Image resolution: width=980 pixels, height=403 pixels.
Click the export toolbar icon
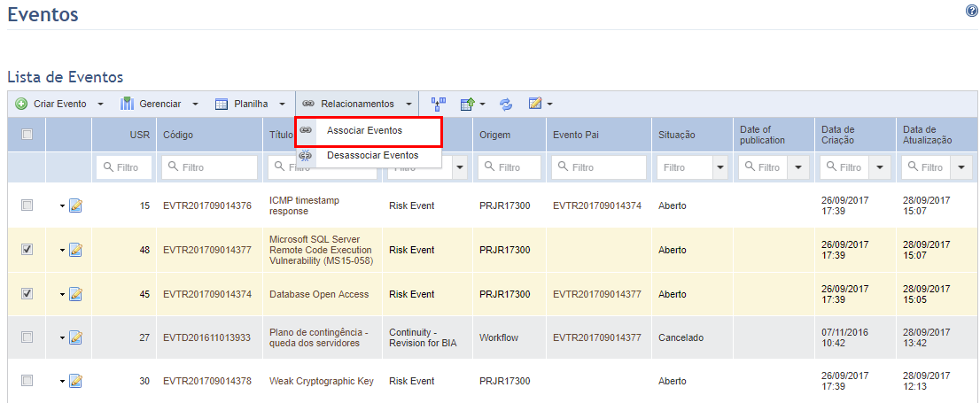click(468, 104)
